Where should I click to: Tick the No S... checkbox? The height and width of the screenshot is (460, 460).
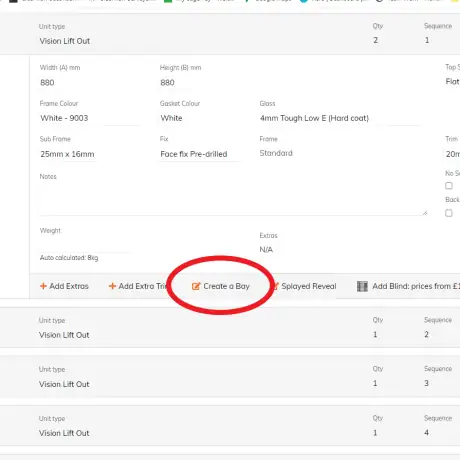tap(449, 186)
